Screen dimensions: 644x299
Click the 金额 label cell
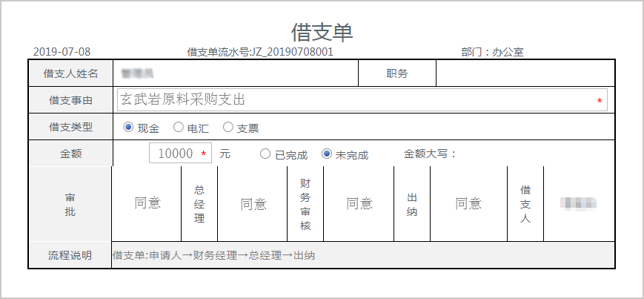click(x=70, y=154)
